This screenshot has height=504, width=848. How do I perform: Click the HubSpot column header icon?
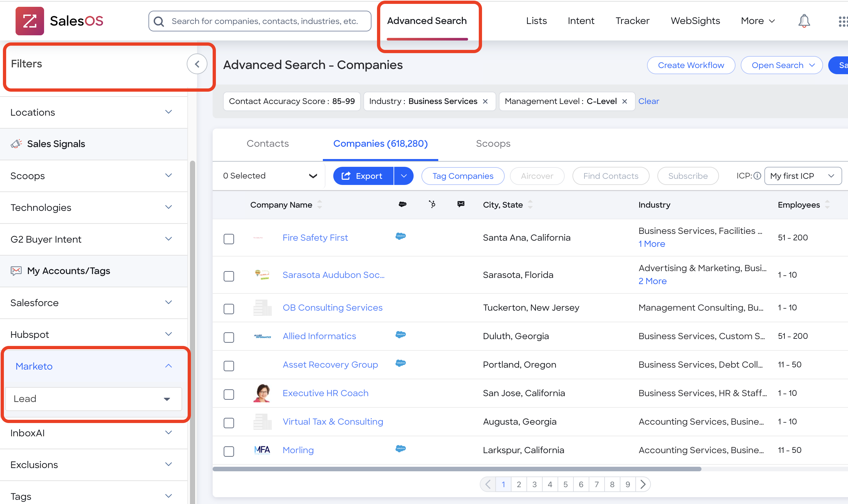click(x=432, y=204)
